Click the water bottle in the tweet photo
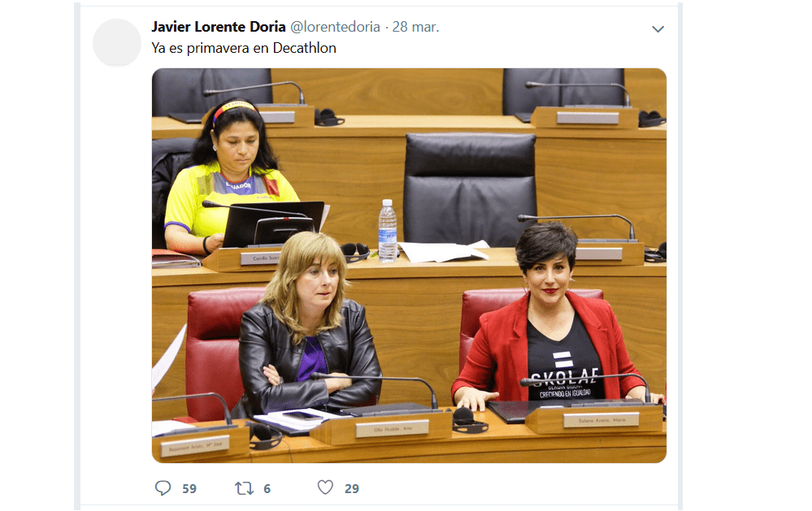Image resolution: width=812 pixels, height=511 pixels. click(388, 231)
